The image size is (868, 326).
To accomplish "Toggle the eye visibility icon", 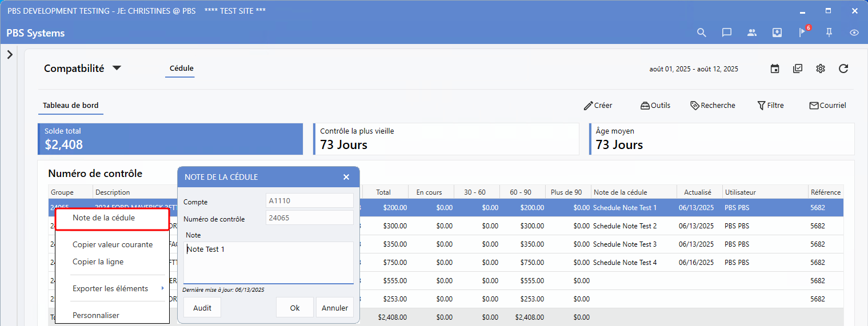I will point(854,33).
